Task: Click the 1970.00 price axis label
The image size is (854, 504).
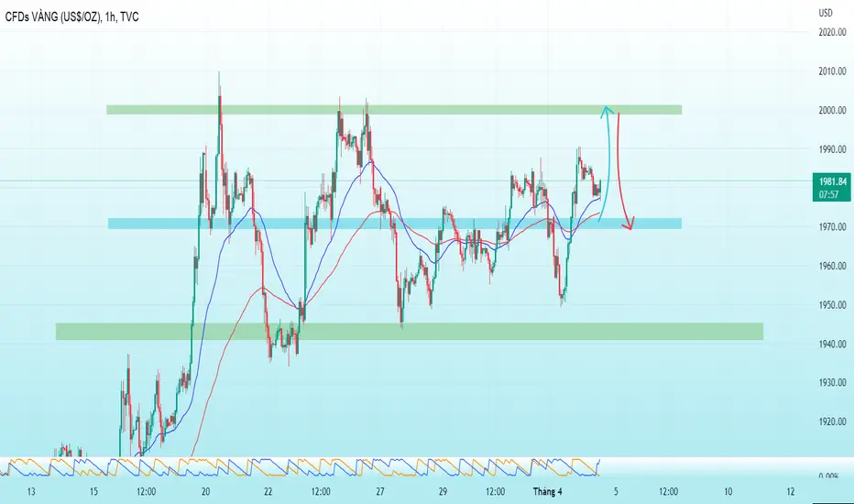Action: (832, 226)
